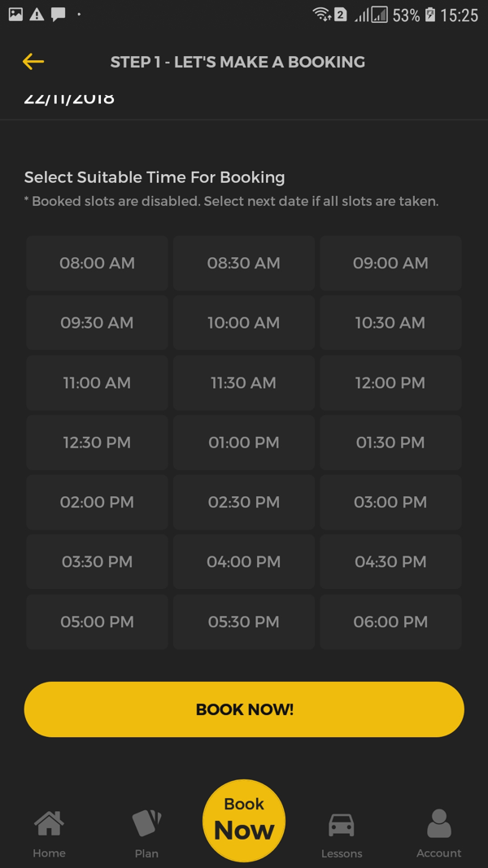Open the Plan cards icon
The width and height of the screenshot is (488, 868).
pyautogui.click(x=146, y=824)
